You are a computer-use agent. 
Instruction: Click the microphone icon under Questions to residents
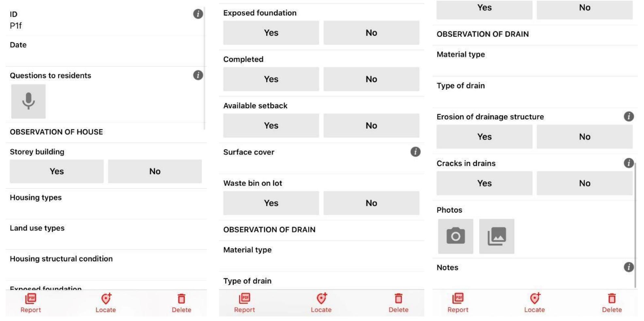coord(29,101)
